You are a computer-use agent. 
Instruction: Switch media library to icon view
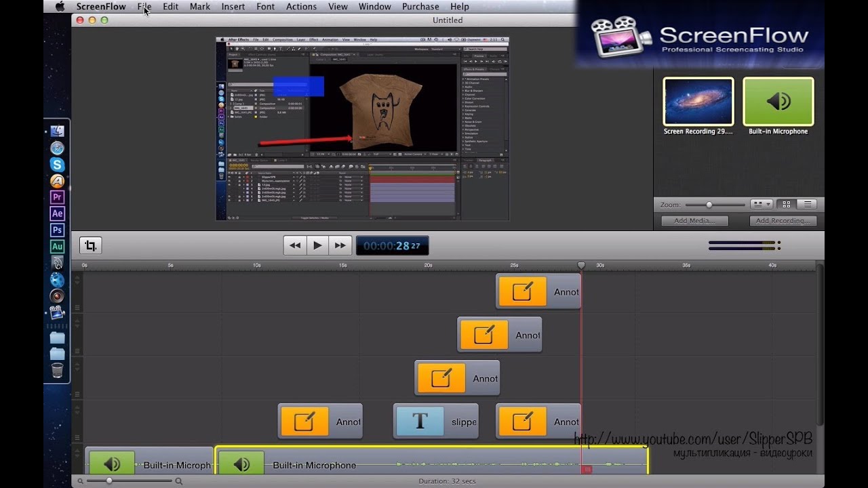(787, 204)
